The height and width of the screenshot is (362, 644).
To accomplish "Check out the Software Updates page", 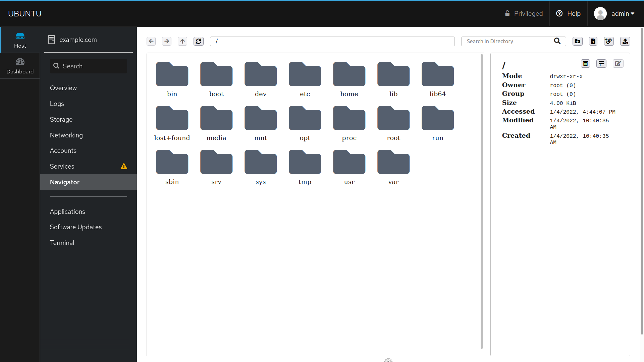I will (75, 227).
